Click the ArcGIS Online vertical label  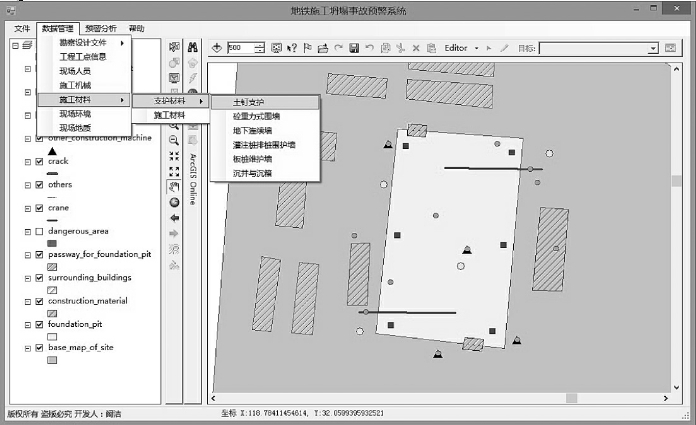click(x=193, y=179)
